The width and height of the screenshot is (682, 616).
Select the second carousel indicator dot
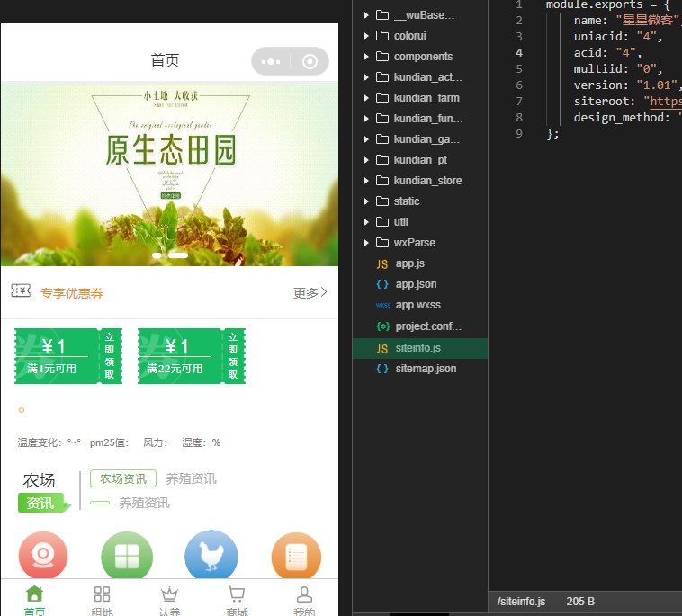click(x=178, y=255)
